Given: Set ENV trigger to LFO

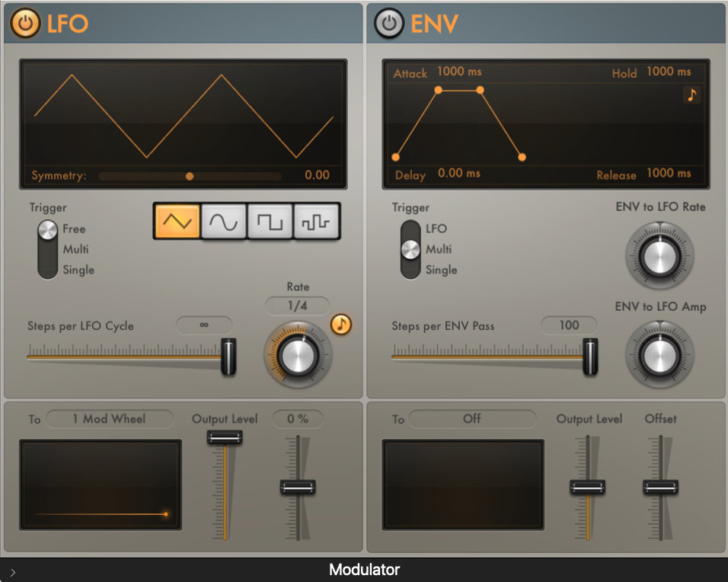Looking at the screenshot, I should click(436, 229).
